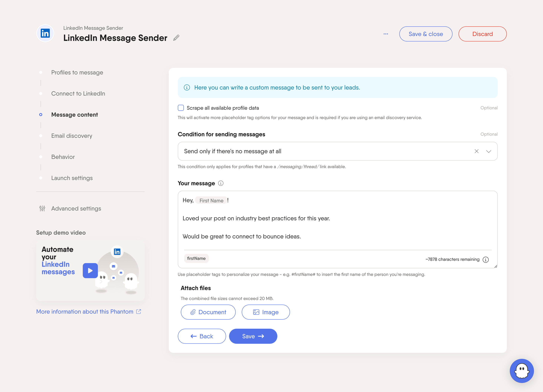Play the setup demo video
This screenshot has width=543, height=392.
pyautogui.click(x=90, y=271)
